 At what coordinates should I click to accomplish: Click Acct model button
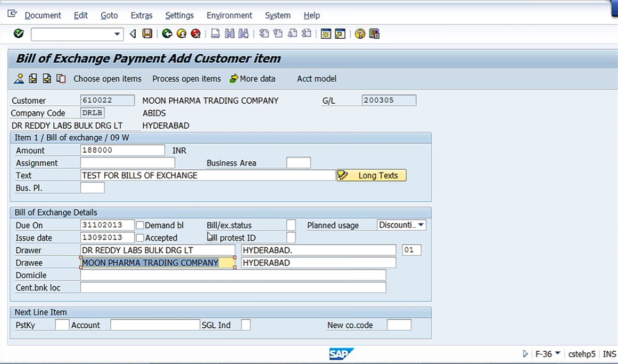[x=317, y=79]
